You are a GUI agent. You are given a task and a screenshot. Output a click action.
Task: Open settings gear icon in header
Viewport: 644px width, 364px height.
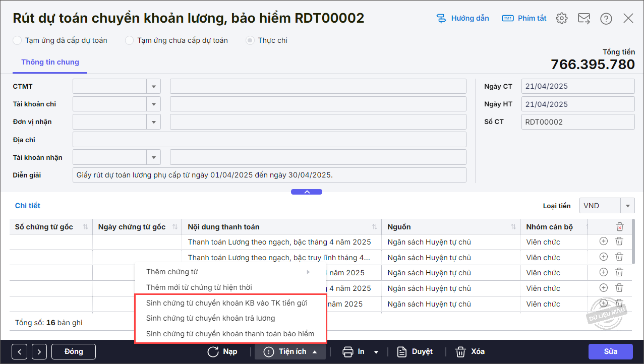click(x=561, y=19)
